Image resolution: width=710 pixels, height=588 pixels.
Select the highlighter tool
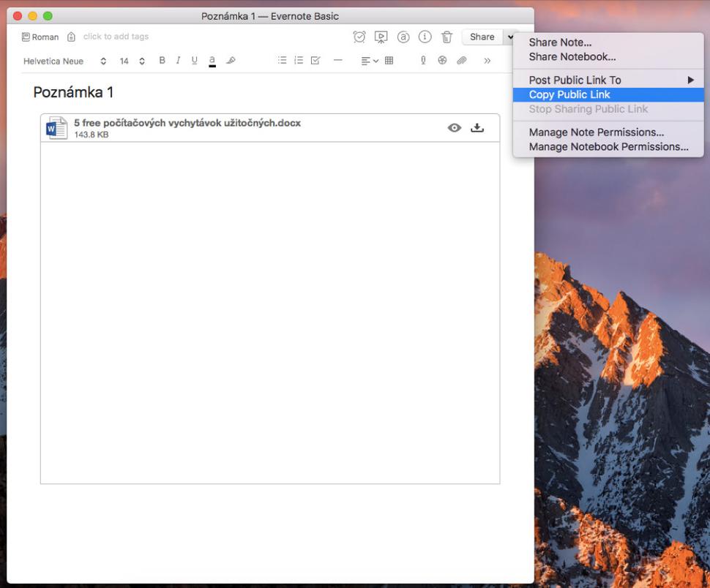pyautogui.click(x=231, y=60)
